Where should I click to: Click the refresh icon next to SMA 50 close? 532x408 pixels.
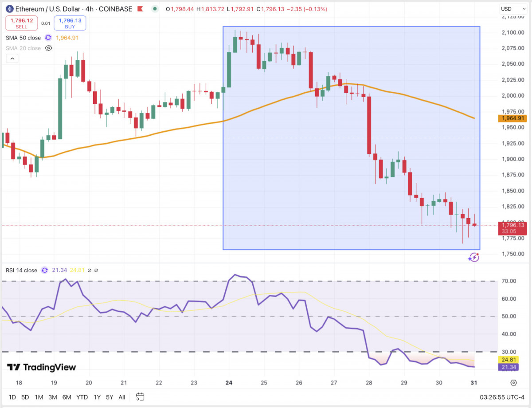pos(48,38)
